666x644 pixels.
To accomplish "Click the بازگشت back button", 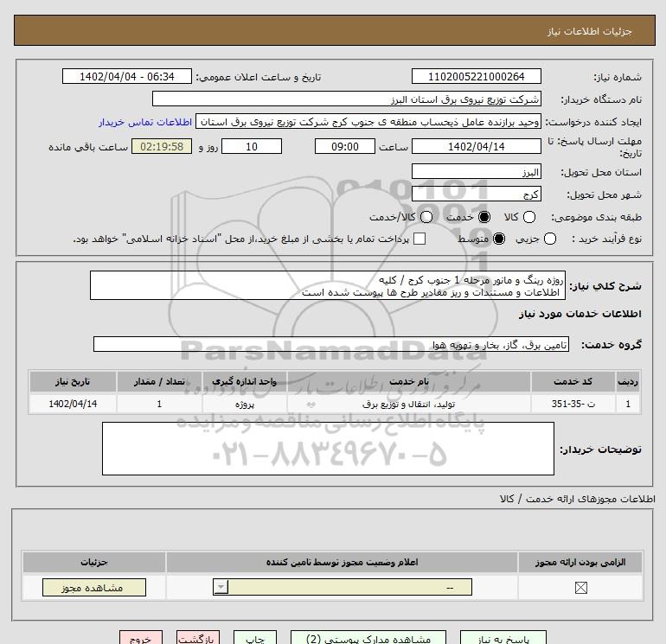I will coord(198,639).
